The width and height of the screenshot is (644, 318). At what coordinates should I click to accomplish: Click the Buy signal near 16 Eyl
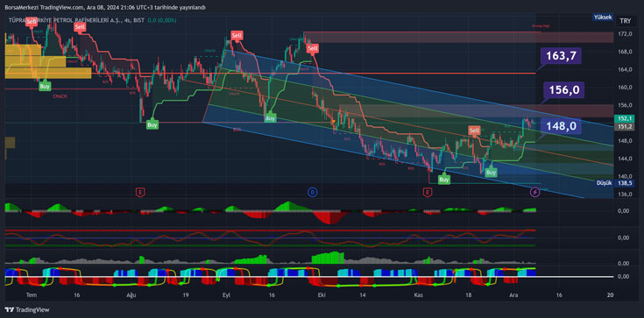270,118
